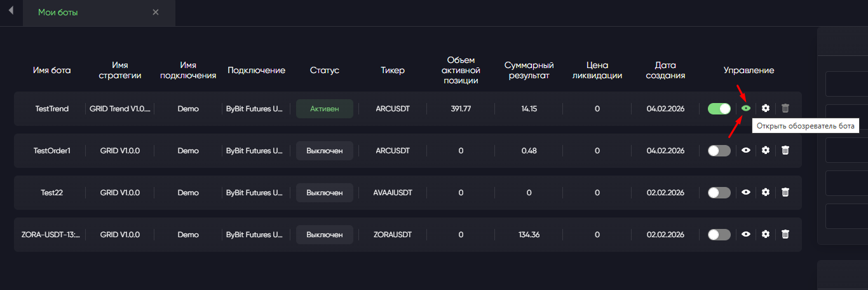Turn on the ZORA-USDT bot toggle
This screenshot has height=290, width=868.
tap(719, 235)
